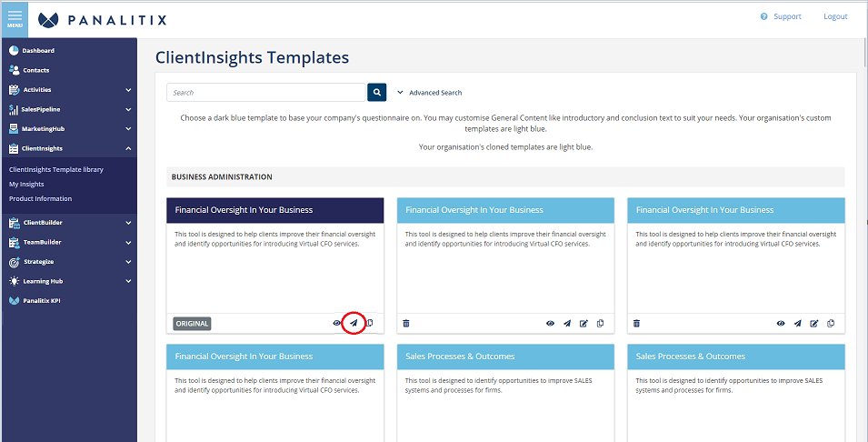Preview the original template with eye icon
The image size is (868, 442).
(x=336, y=323)
